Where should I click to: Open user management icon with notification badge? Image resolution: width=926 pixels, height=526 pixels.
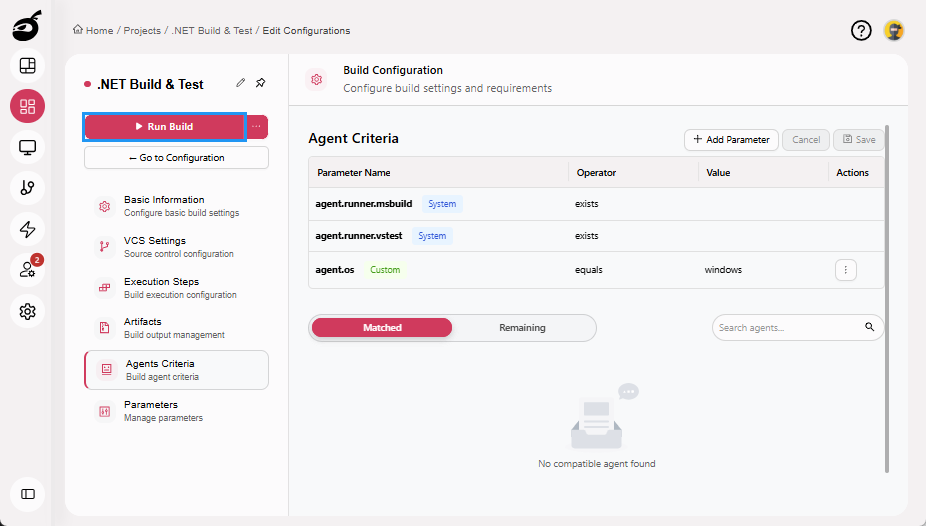28,270
